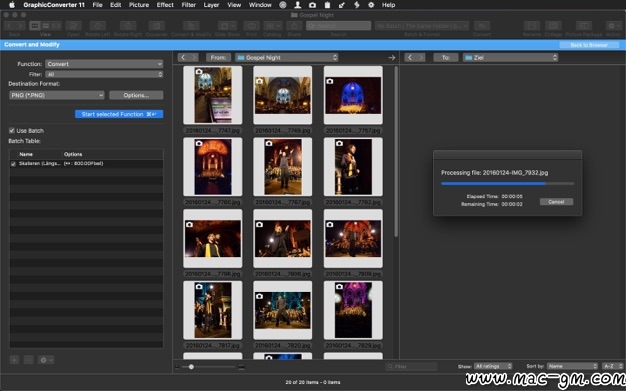The height and width of the screenshot is (391, 626).
Task: Click the From: button
Action: pyautogui.click(x=218, y=58)
